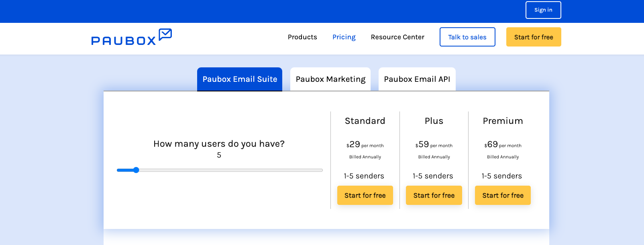
Task: Click 'Billed Annually' under Premium
Action: (x=503, y=157)
